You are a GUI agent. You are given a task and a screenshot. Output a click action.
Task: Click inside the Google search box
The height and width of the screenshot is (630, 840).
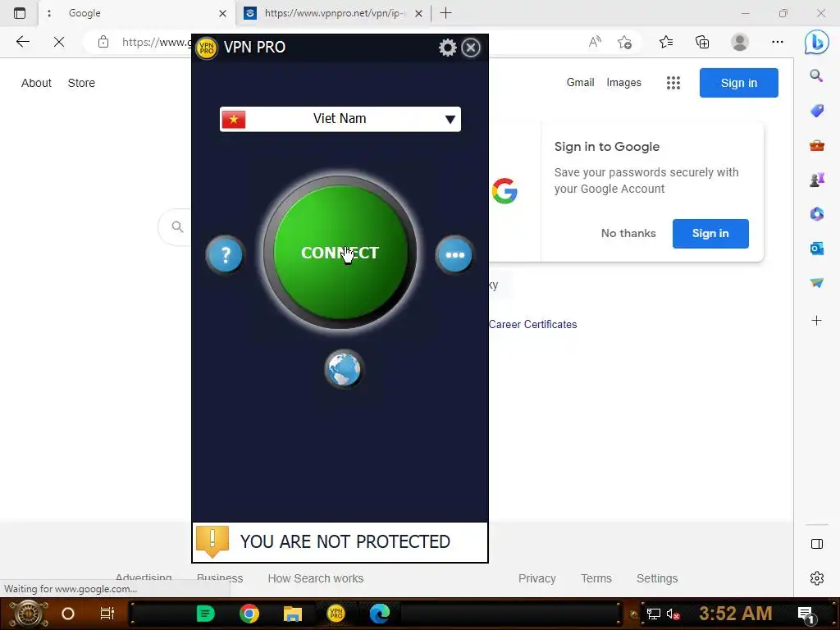click(176, 227)
